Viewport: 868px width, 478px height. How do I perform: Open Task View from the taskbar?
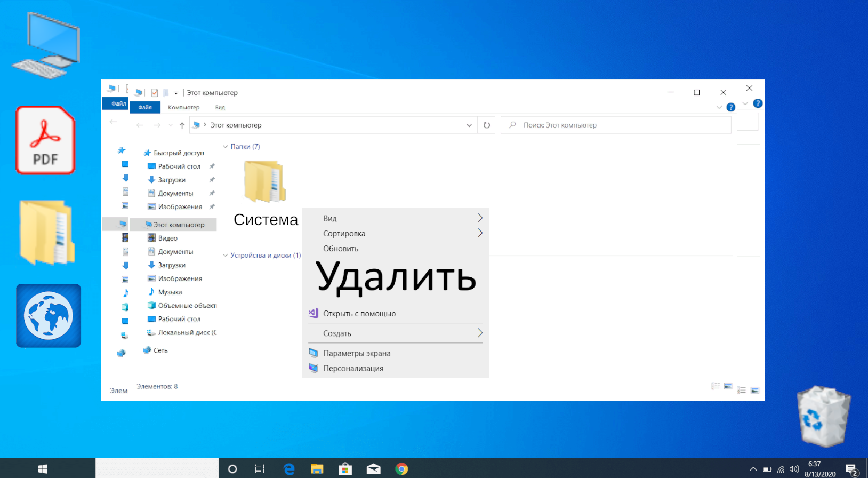(260, 469)
